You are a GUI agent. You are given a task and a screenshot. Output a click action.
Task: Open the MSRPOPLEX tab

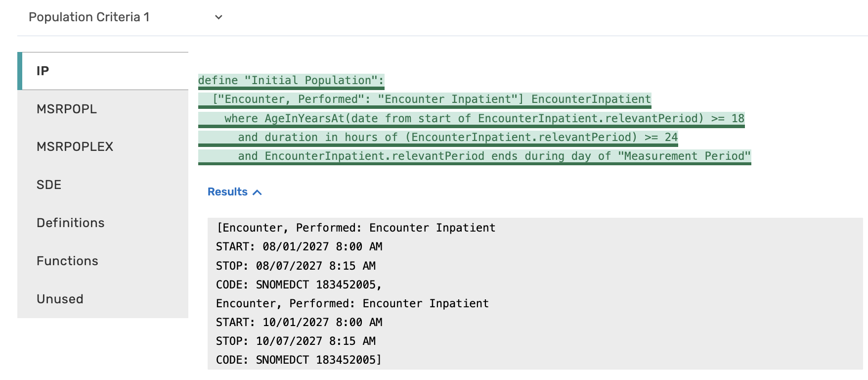103,146
